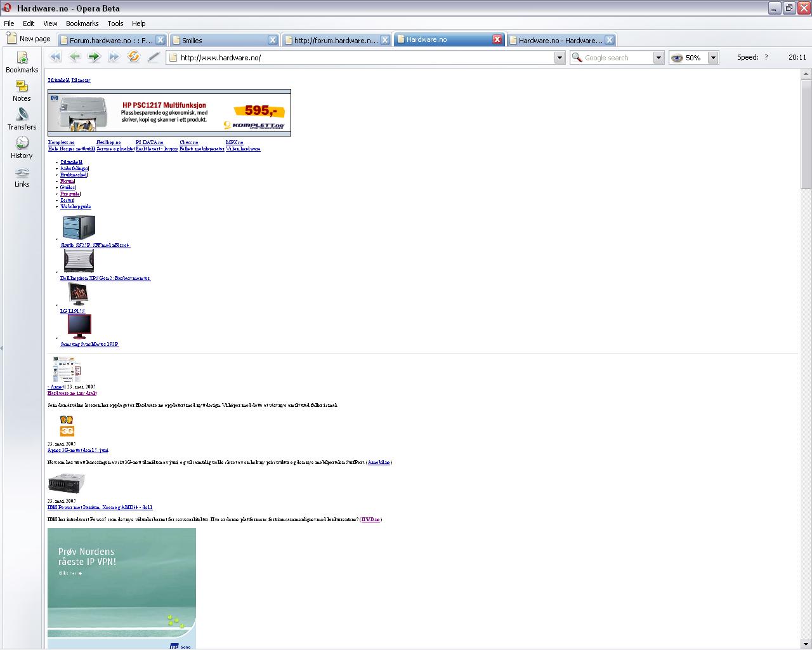
Task: Open the Amobil.no source link
Action: (x=379, y=463)
